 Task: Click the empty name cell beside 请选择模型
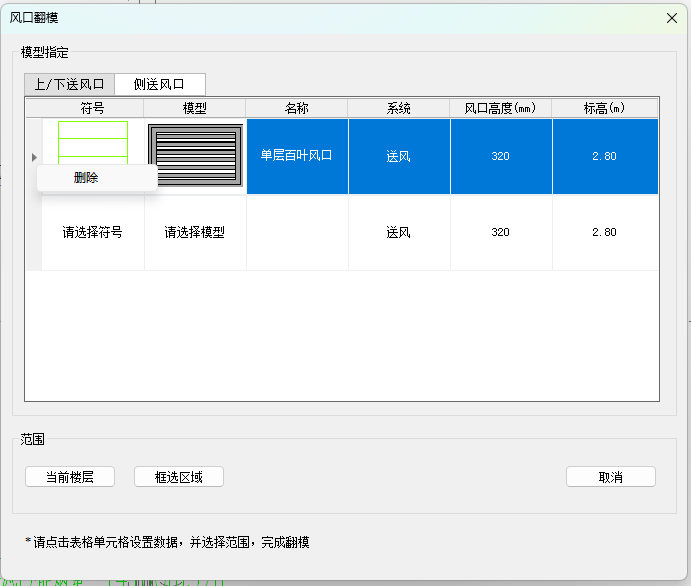pos(297,232)
